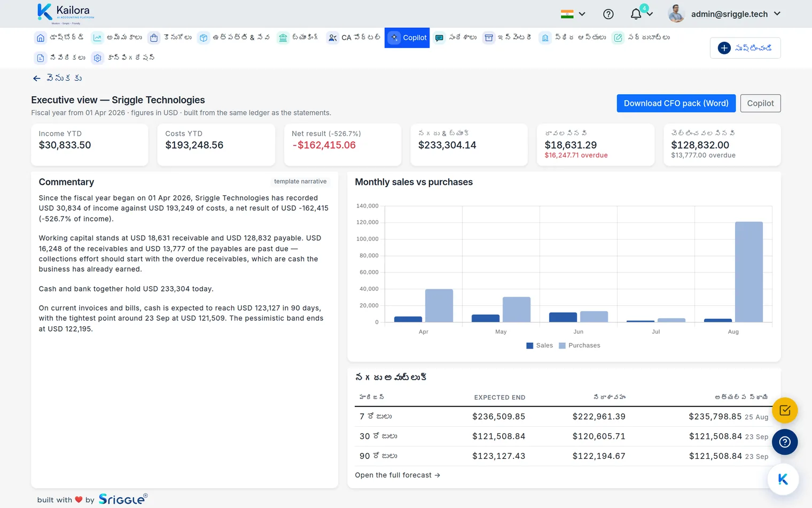Open the CA portal people icon item
812x508 pixels.
[x=332, y=38]
